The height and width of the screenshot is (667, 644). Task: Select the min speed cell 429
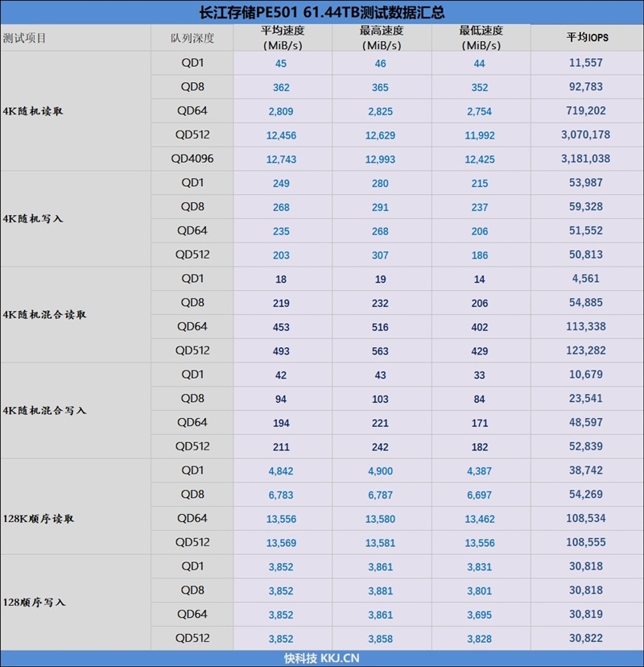pyautogui.click(x=481, y=350)
